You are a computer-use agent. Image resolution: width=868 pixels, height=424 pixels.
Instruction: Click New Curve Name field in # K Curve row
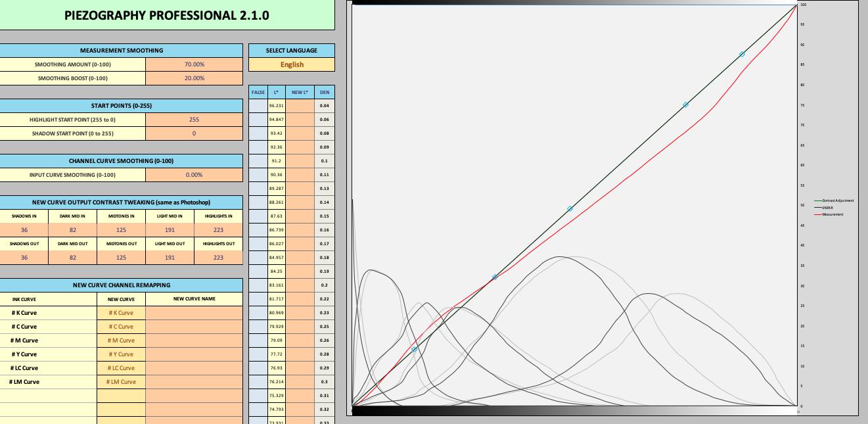(x=194, y=313)
